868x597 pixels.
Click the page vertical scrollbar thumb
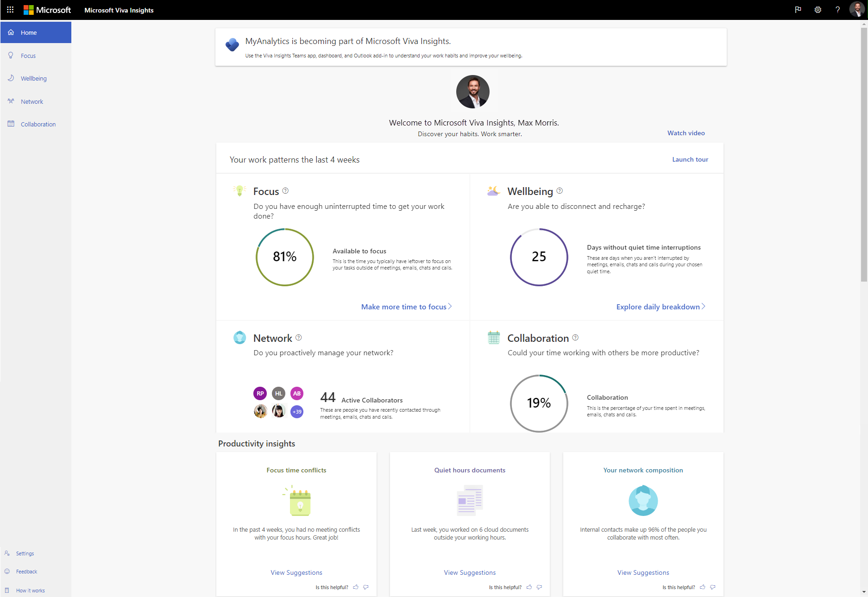coord(864,154)
